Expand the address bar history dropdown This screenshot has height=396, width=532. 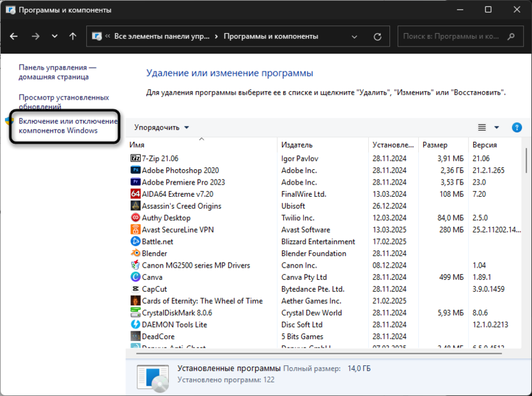356,36
